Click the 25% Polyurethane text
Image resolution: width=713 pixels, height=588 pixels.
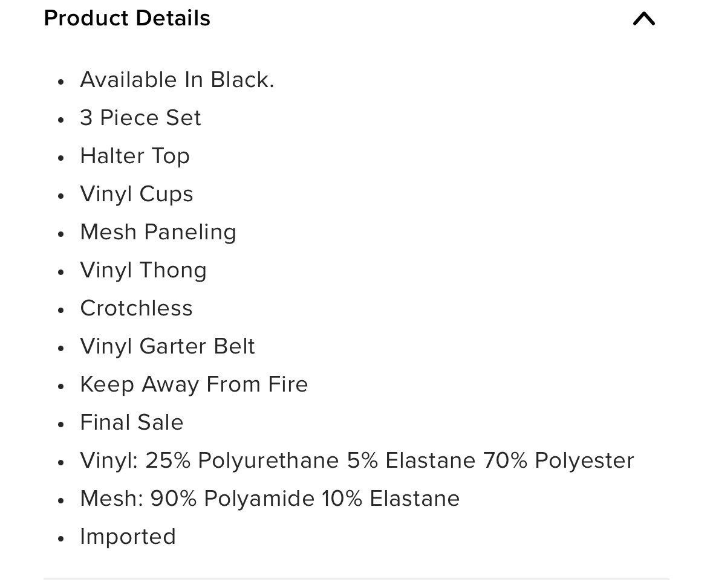tap(243, 460)
